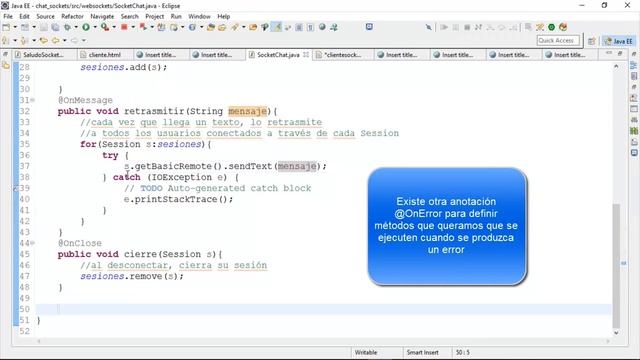Click the New file toolbar icon

pos(6,27)
